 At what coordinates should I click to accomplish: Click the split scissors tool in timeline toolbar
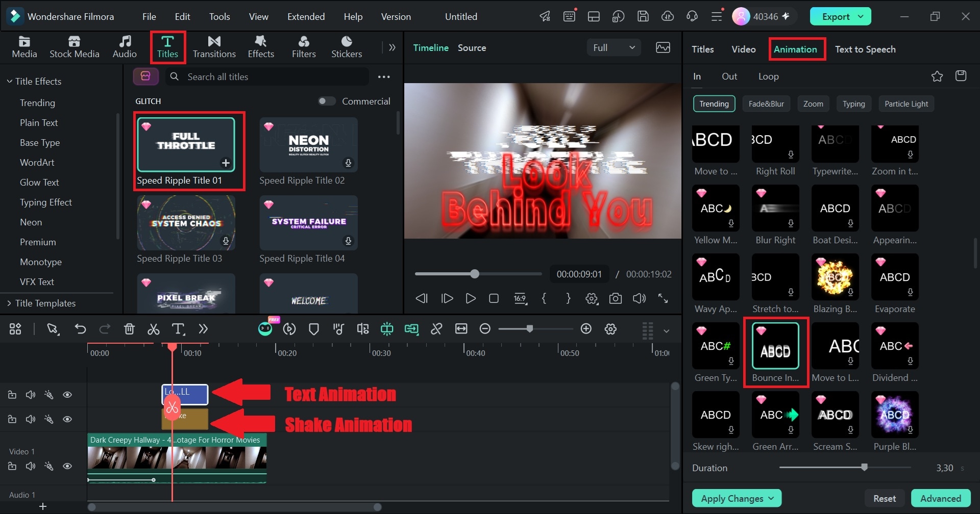coord(153,329)
